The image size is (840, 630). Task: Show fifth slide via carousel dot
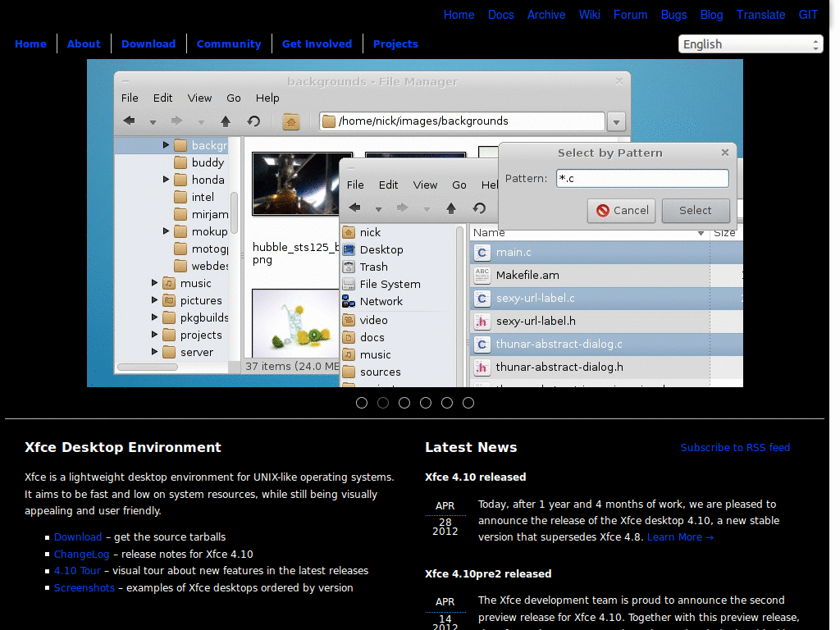(x=447, y=403)
